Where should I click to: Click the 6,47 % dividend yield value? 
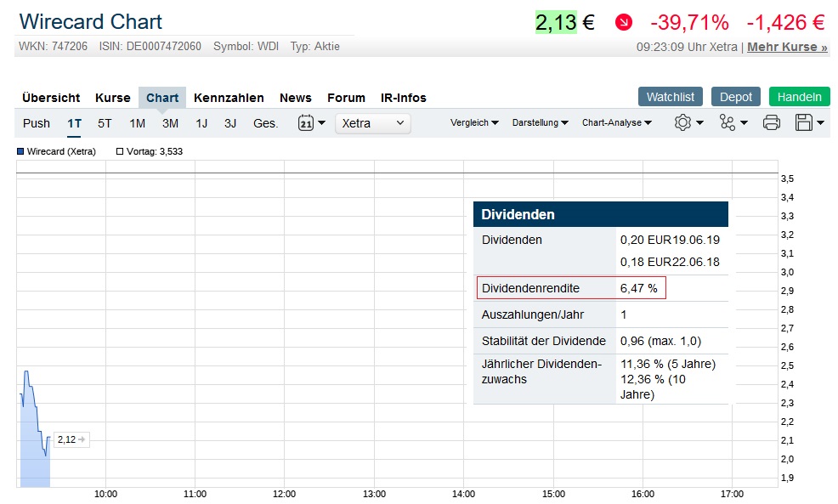click(638, 288)
